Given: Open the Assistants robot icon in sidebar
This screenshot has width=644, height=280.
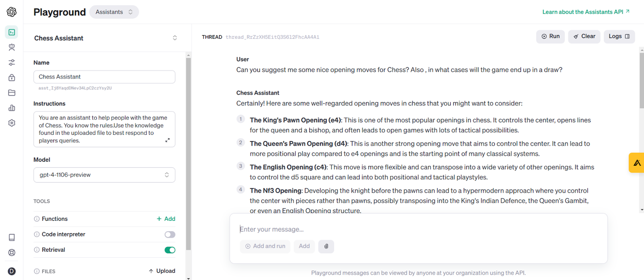Looking at the screenshot, I should pos(12,47).
